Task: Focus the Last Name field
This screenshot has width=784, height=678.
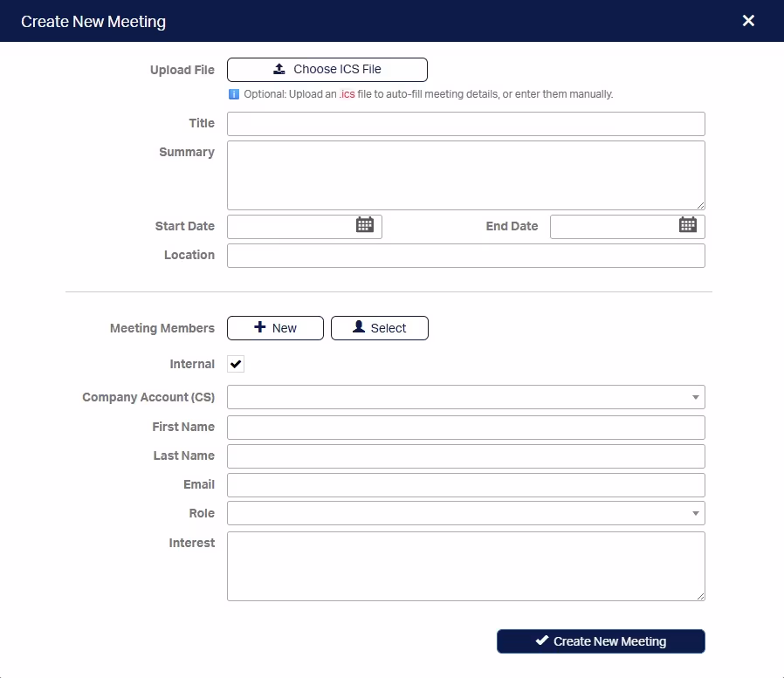Action: [x=466, y=456]
